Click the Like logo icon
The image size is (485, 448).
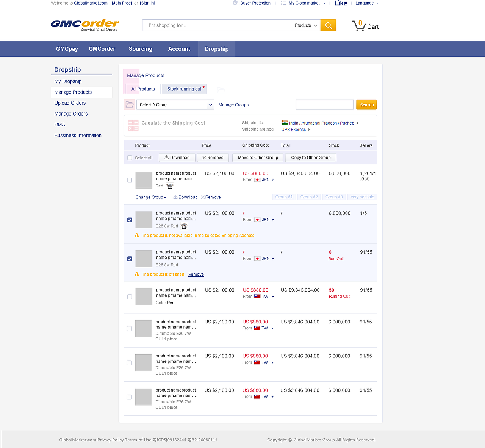pyautogui.click(x=341, y=3)
